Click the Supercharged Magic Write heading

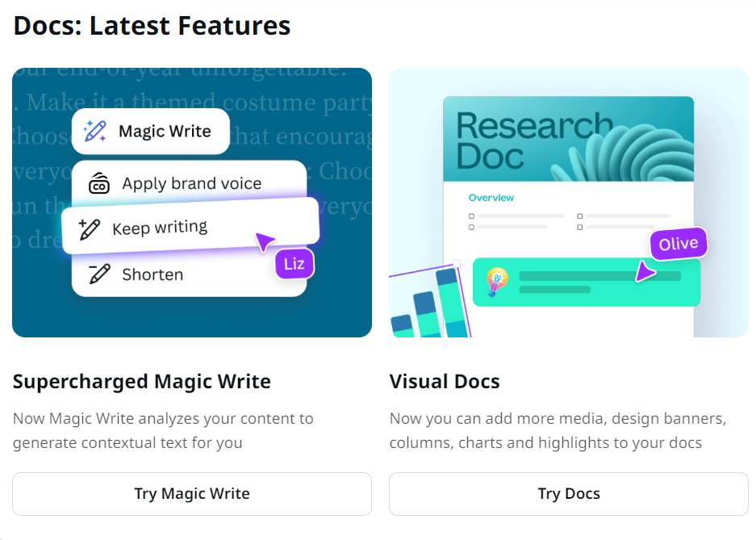coord(142,381)
